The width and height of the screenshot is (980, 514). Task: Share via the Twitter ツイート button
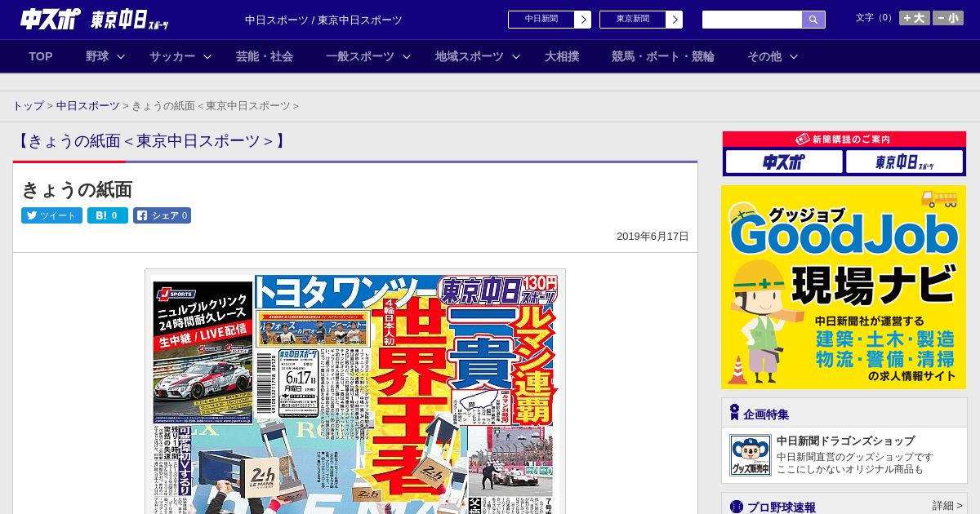pyautogui.click(x=51, y=215)
